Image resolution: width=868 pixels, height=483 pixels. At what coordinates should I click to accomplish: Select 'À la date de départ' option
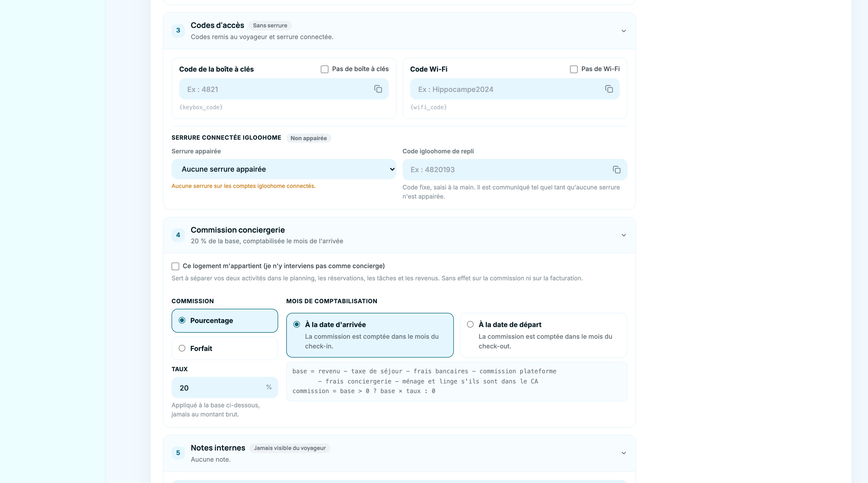tap(543, 335)
